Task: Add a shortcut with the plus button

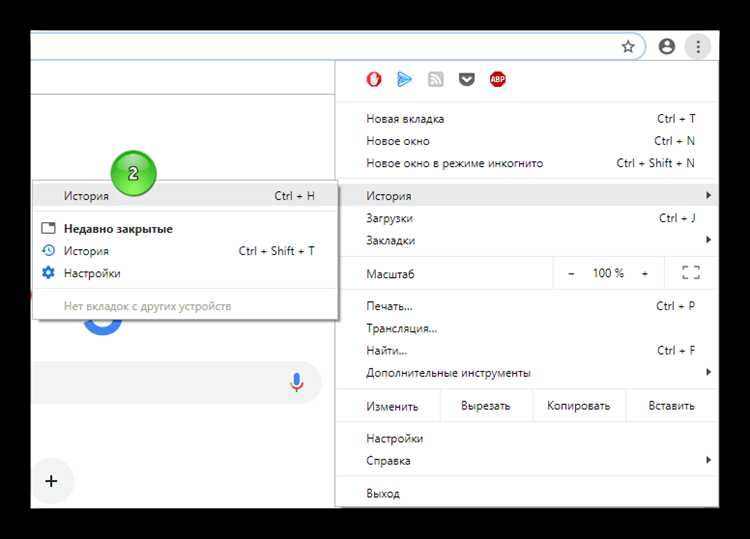Action: [51, 481]
